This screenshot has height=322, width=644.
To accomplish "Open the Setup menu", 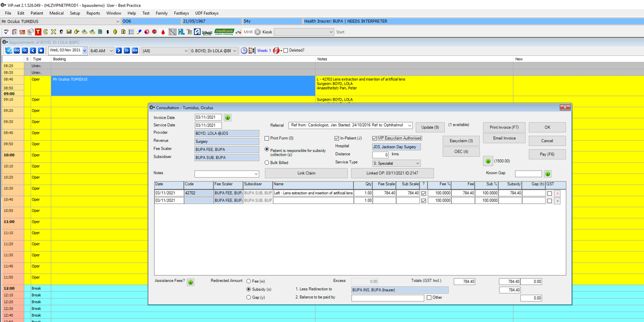I will pyautogui.click(x=75, y=13).
